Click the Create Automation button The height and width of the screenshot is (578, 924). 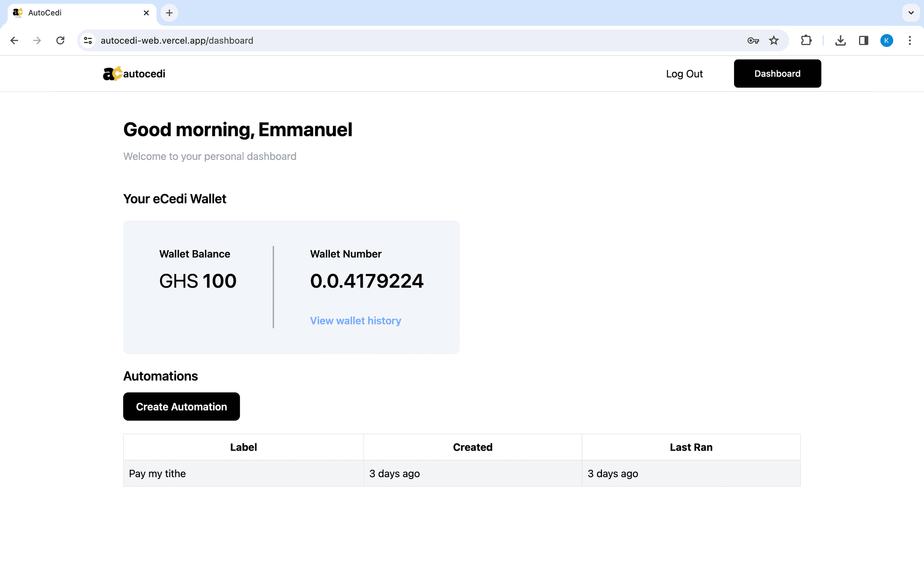click(x=181, y=406)
